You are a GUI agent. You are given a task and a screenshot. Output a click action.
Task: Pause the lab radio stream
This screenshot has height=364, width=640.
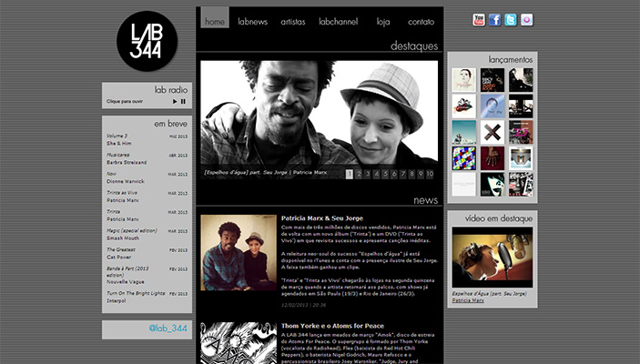183,101
